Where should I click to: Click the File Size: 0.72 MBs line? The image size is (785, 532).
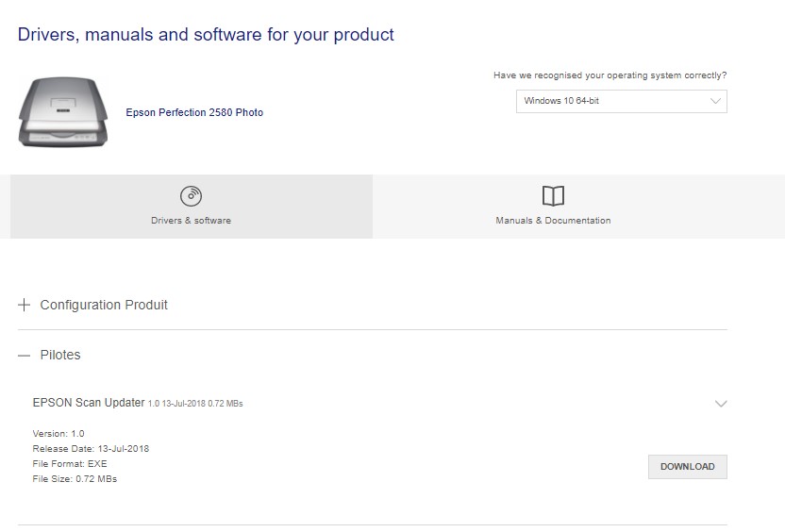click(75, 479)
